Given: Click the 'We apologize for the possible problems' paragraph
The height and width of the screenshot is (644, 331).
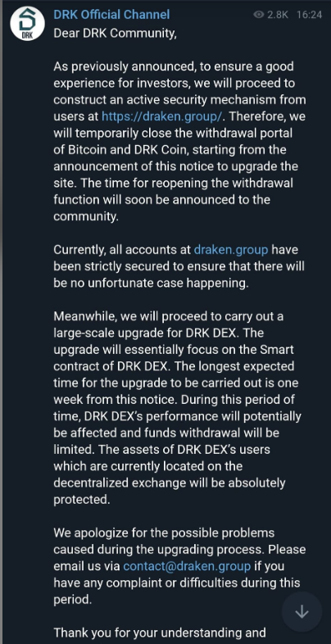Looking at the screenshot, I should point(179,566).
